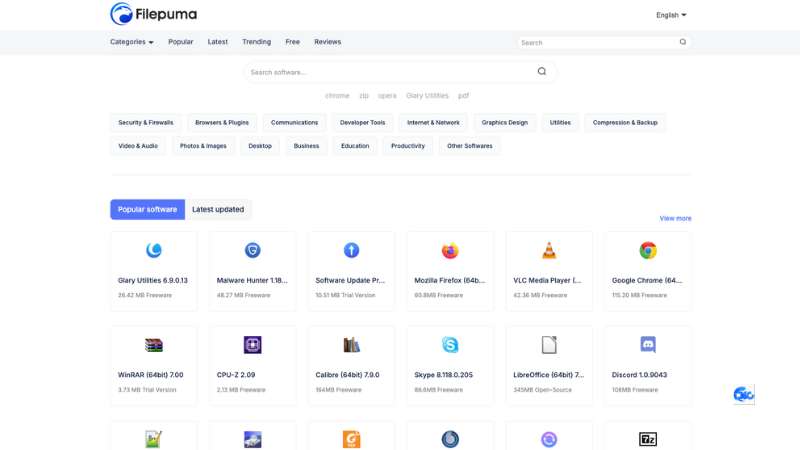
Task: Open the Glary Utilities app icon
Action: click(154, 250)
